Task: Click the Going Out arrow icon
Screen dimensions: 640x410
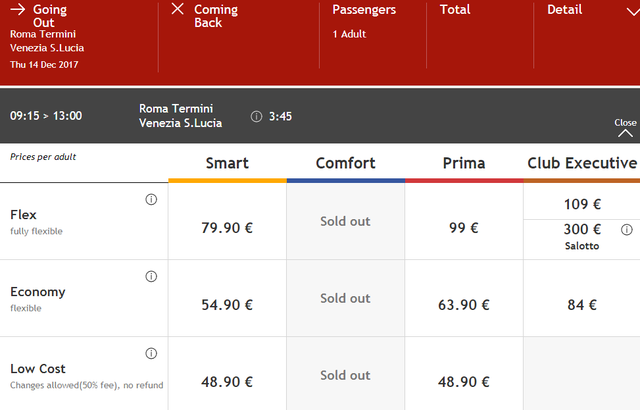Action: point(18,9)
